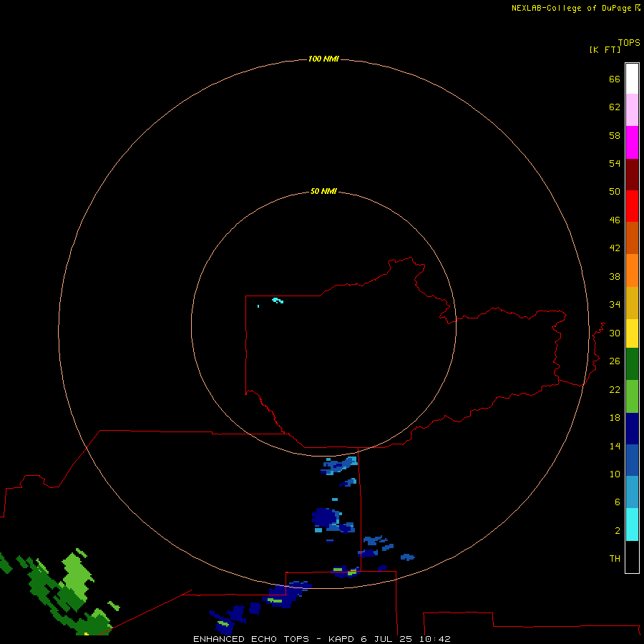Image resolution: width=644 pixels, height=644 pixels.
Task: Click the dark green 30 kft legend swatch
Action: pyautogui.click(x=632, y=364)
